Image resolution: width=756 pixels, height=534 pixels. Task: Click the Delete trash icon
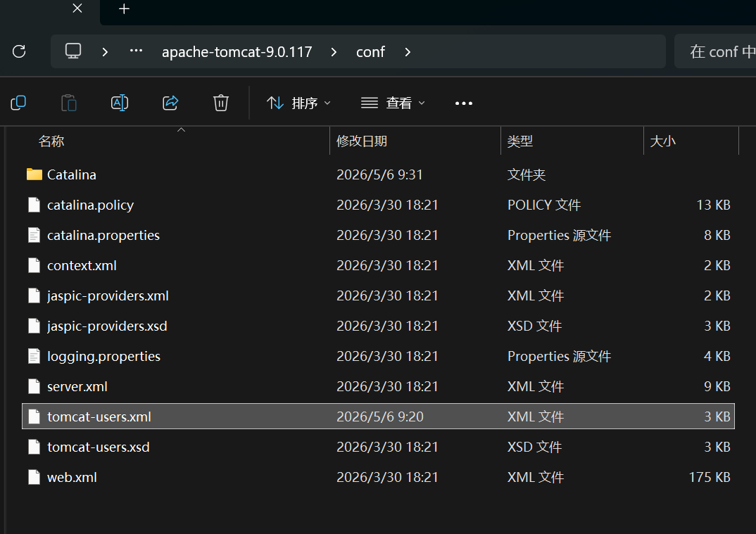(221, 103)
